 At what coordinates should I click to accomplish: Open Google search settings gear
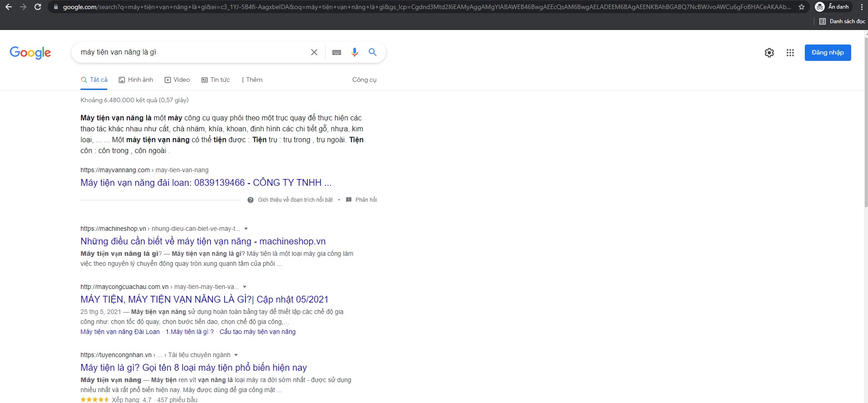(769, 53)
